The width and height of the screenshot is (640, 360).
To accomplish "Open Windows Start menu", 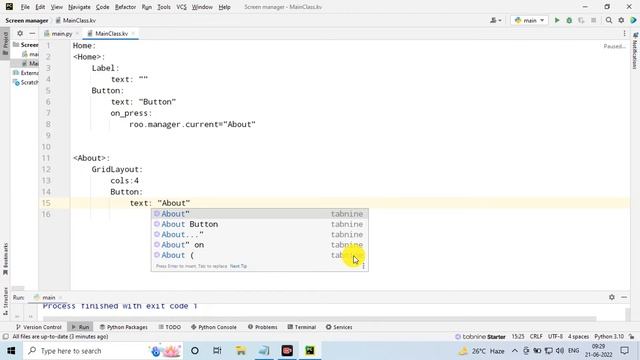I will [11, 351].
